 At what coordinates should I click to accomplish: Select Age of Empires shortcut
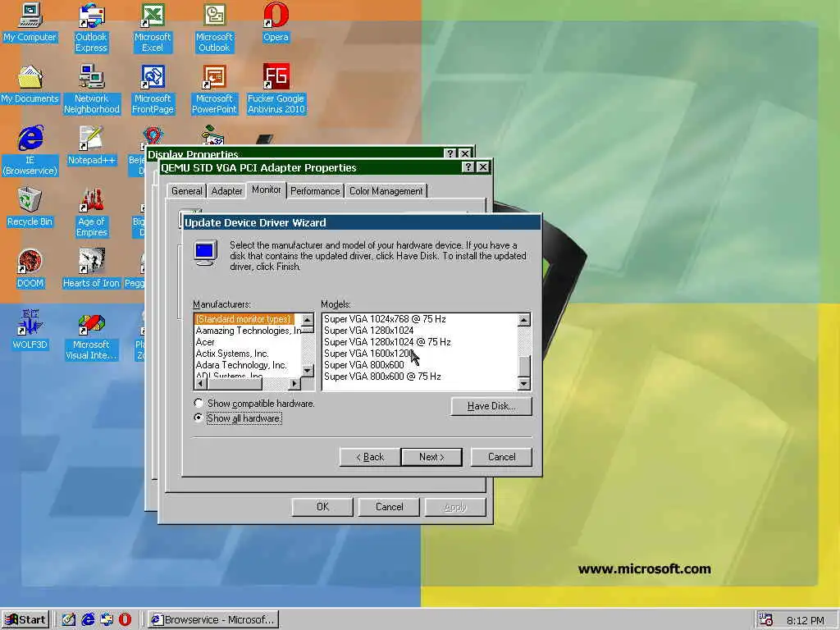(x=92, y=212)
